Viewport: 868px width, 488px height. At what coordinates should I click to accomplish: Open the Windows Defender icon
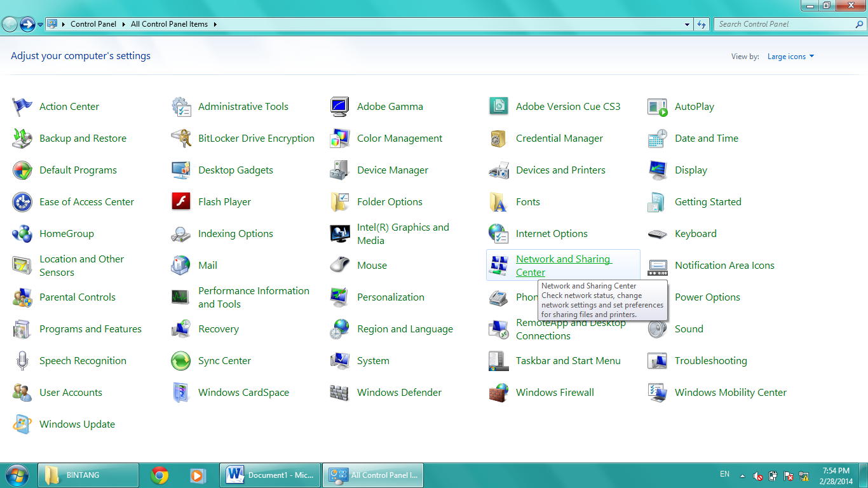click(340, 393)
